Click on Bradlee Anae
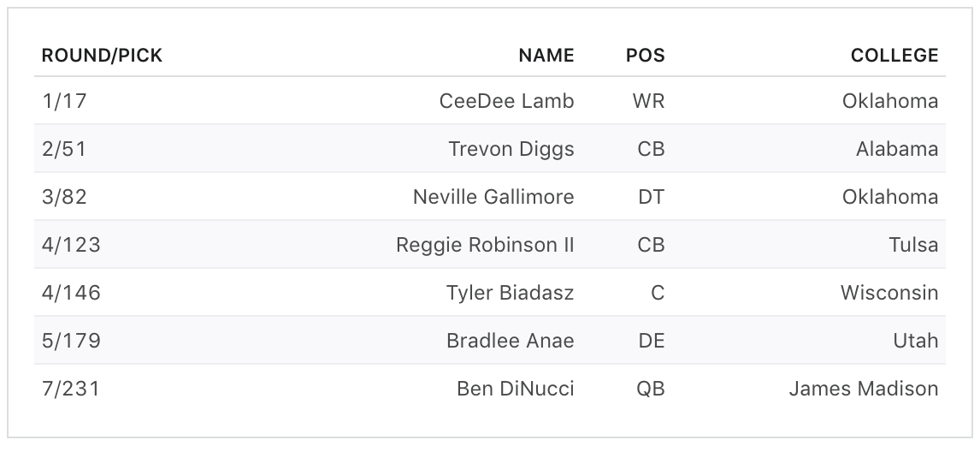The width and height of the screenshot is (980, 452). coord(510,341)
